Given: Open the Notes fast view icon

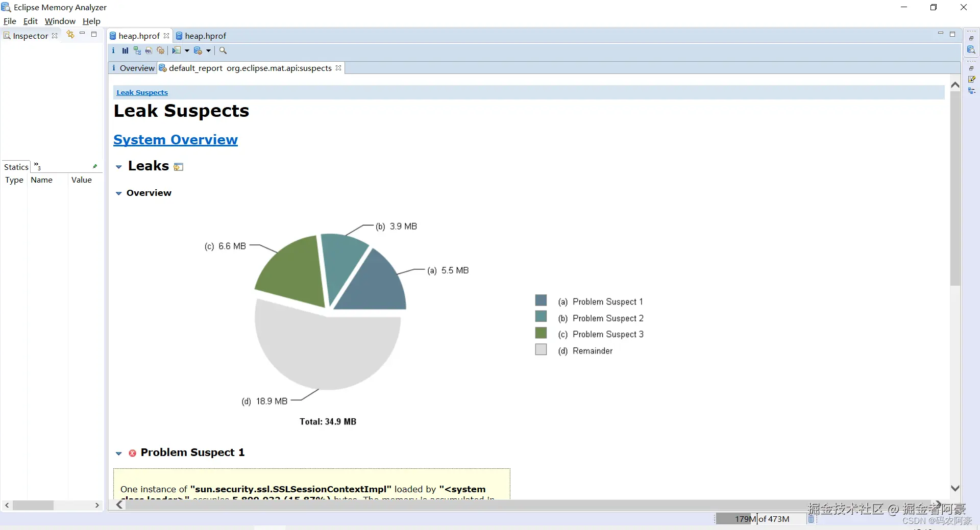Looking at the screenshot, I should click(x=972, y=80).
